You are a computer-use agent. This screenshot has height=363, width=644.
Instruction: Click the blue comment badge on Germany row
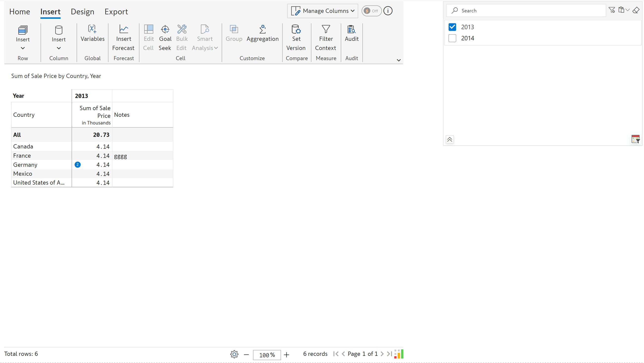coord(78,165)
